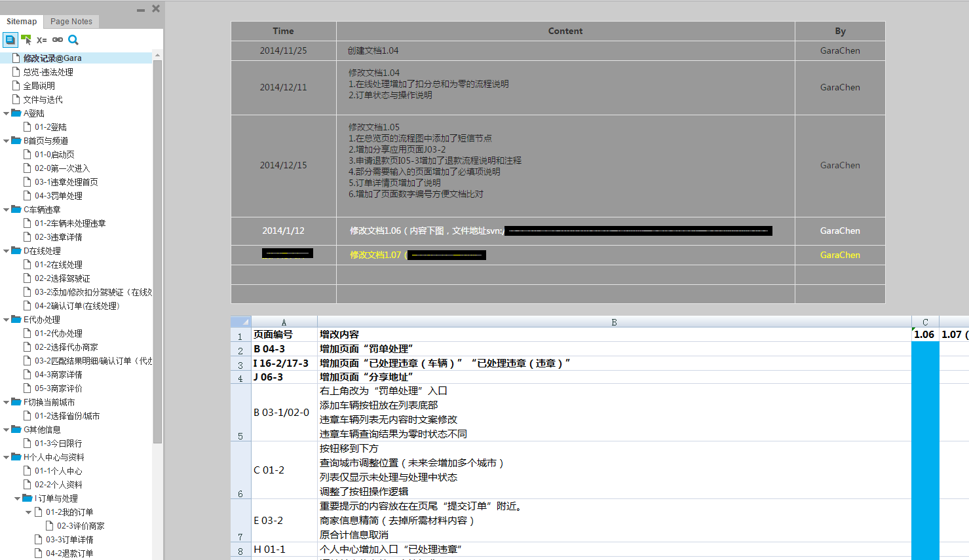Open the 05-3商家评价 page
This screenshot has height=560, width=969.
pyautogui.click(x=58, y=388)
